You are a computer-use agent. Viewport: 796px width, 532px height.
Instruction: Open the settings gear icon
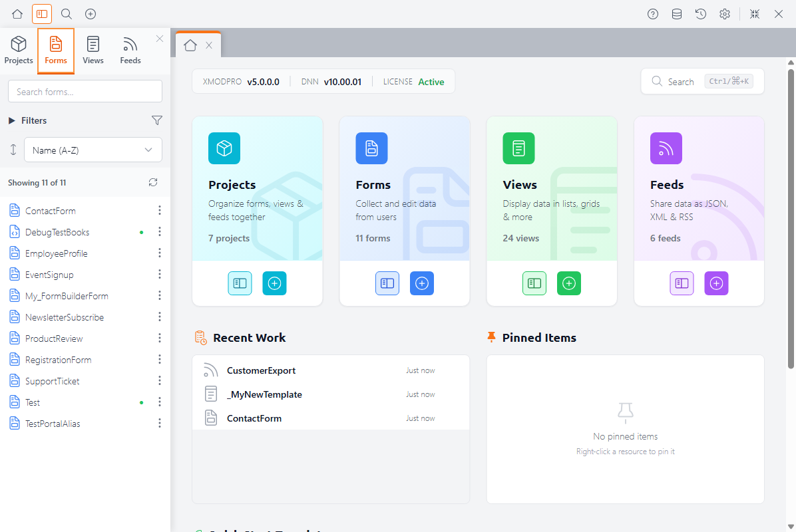724,14
